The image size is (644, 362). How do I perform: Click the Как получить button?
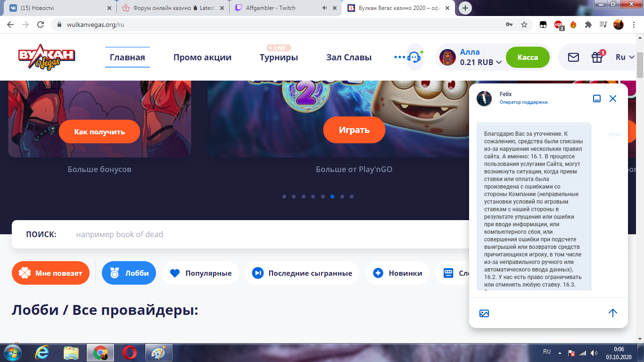[x=99, y=132]
